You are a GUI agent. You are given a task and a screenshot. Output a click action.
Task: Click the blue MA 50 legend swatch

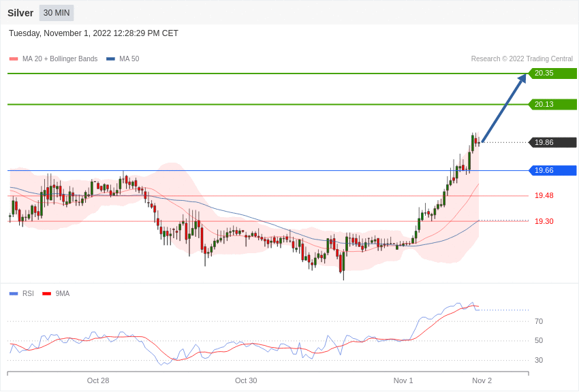[111, 59]
